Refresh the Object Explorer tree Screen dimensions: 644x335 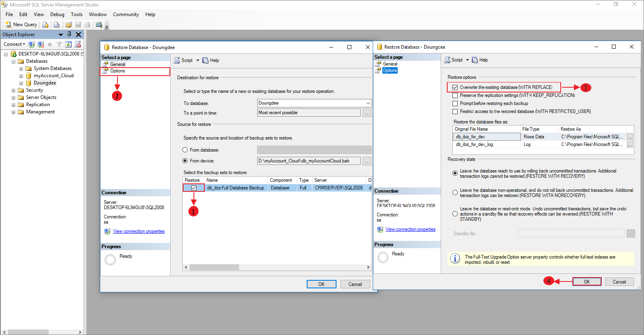68,44
